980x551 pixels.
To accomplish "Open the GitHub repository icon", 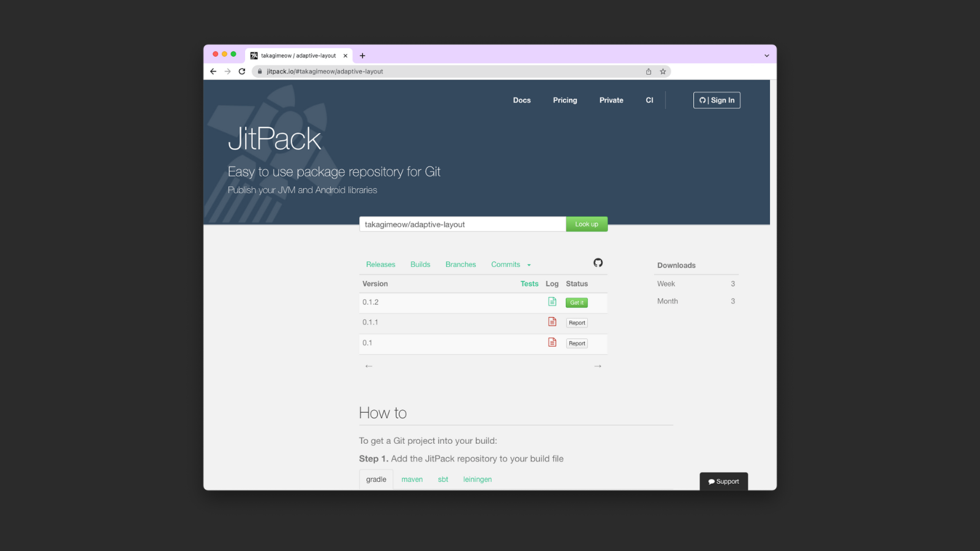I will [598, 263].
